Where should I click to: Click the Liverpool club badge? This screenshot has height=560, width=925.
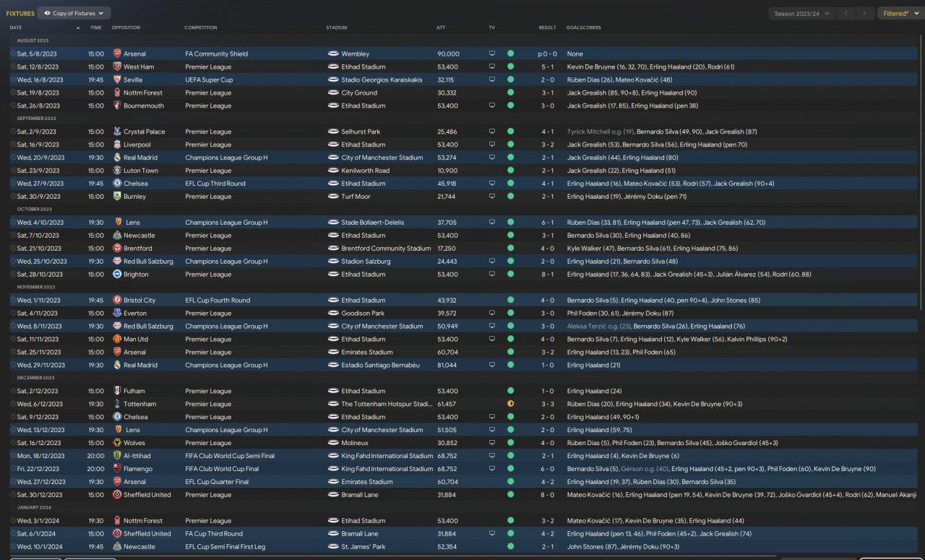[x=117, y=145]
